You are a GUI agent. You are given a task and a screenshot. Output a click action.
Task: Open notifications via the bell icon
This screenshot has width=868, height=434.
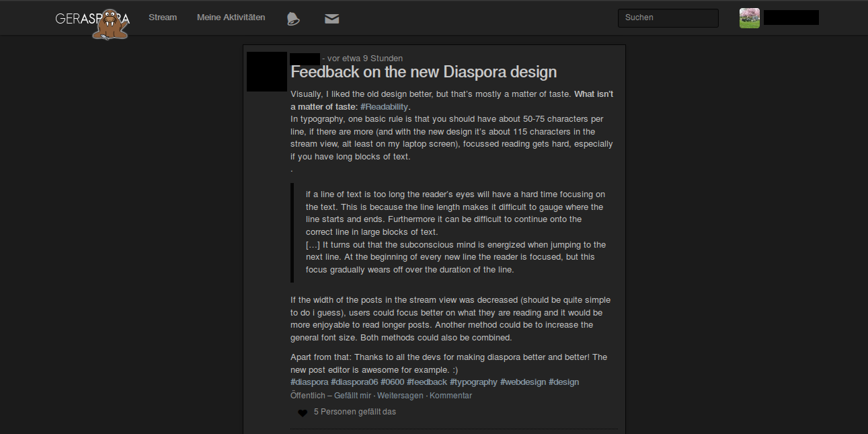tap(293, 18)
